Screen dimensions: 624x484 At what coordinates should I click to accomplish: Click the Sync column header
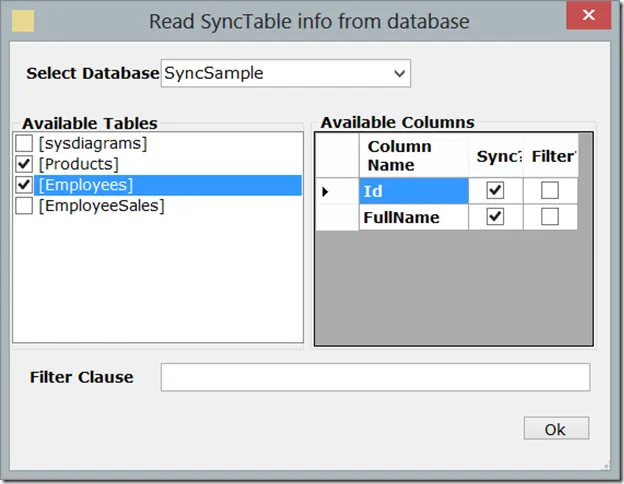495,157
